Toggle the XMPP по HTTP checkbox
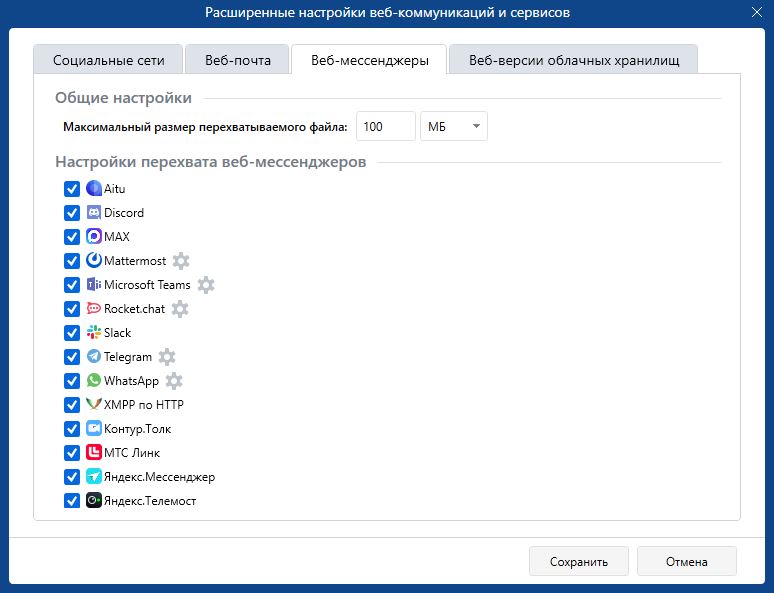Screen dimensions: 774x593 72,405
